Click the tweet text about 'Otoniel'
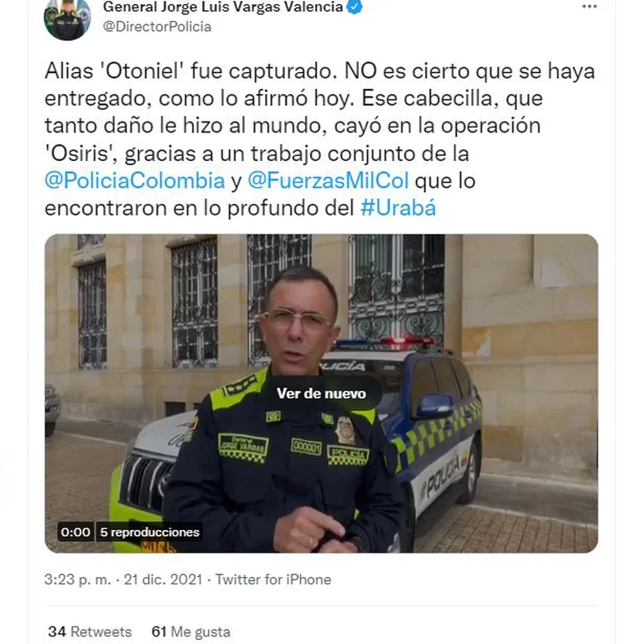This screenshot has height=644, width=644. pos(319,139)
